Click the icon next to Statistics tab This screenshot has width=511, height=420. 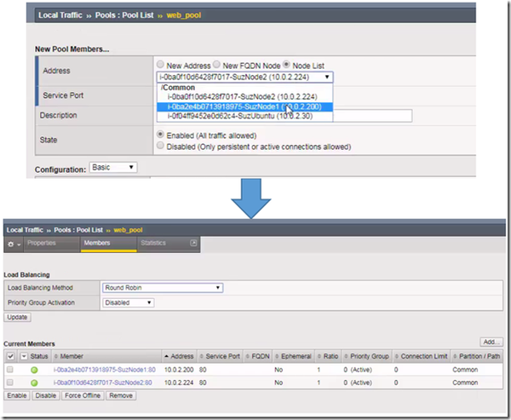(193, 243)
